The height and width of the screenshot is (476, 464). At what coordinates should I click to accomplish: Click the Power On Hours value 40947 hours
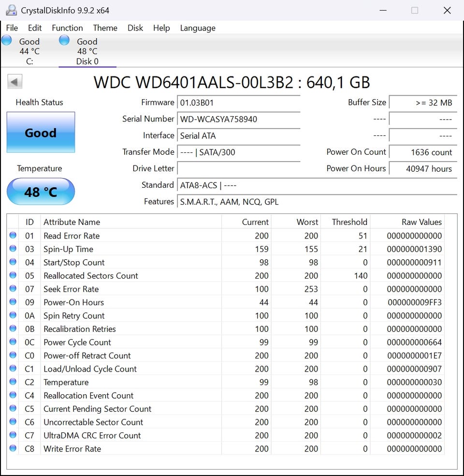point(423,168)
